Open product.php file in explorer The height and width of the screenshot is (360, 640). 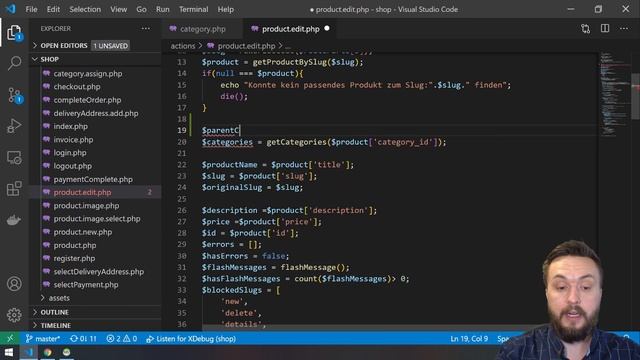(x=75, y=245)
